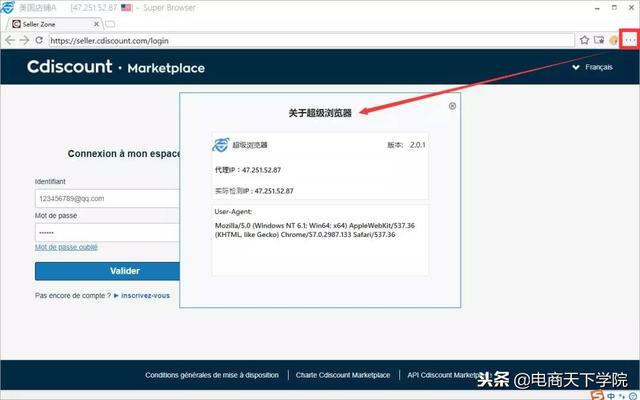
Task: Click the address bar URL field
Action: [311, 40]
